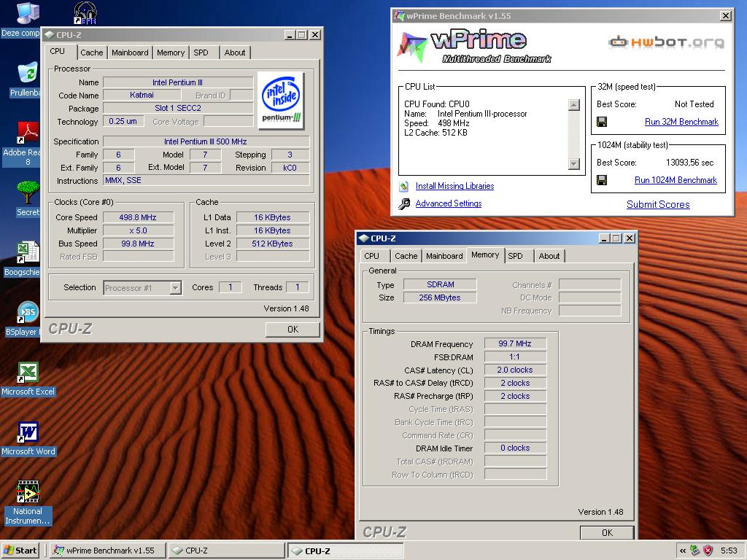Click the Intel Inside Pentium III logo
The height and width of the screenshot is (560, 747).
281,101
